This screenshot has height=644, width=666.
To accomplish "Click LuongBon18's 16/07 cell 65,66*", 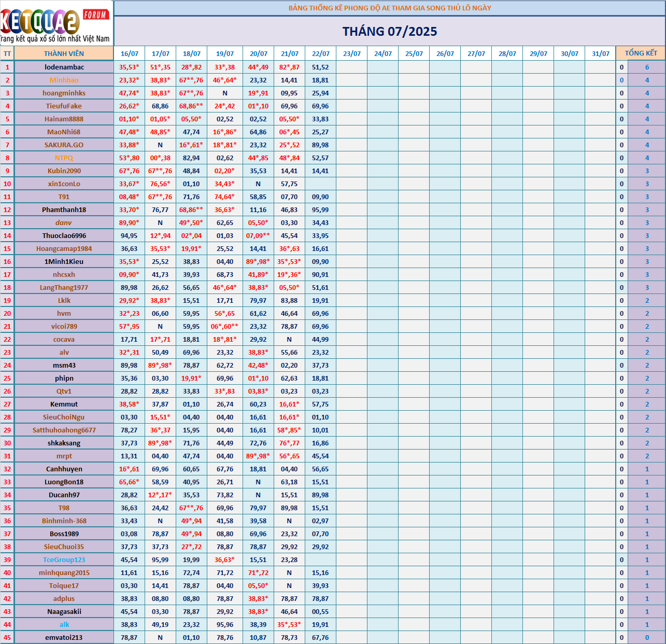I will coord(129,482).
